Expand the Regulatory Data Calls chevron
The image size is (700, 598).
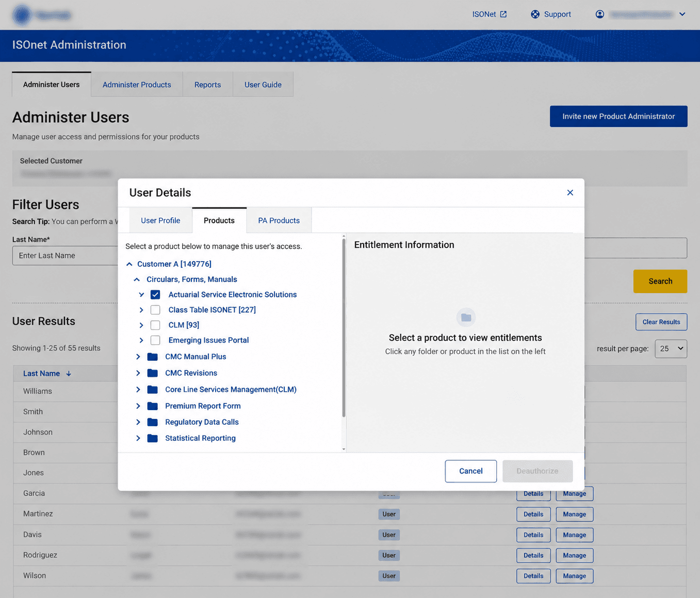(x=138, y=422)
